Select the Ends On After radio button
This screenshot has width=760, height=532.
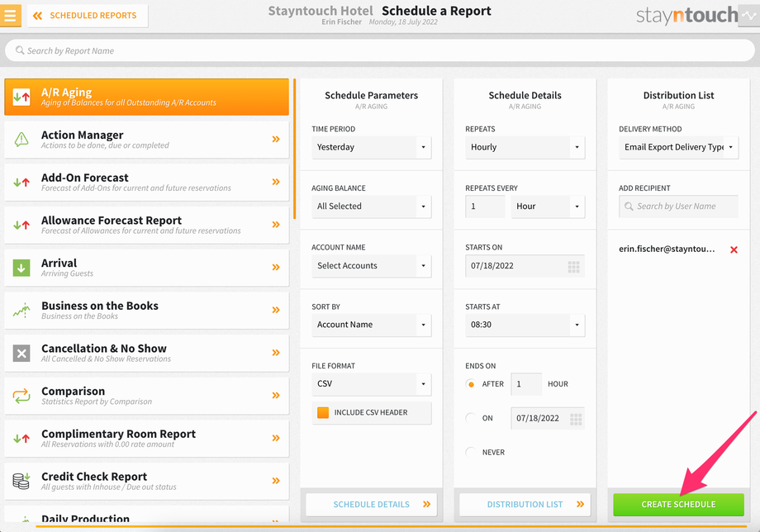tap(471, 384)
